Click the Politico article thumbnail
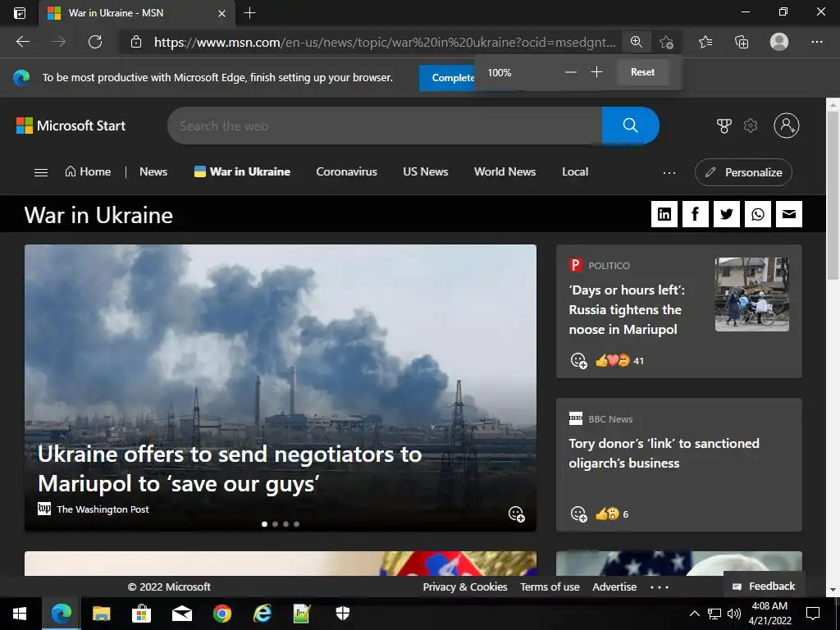 752,294
